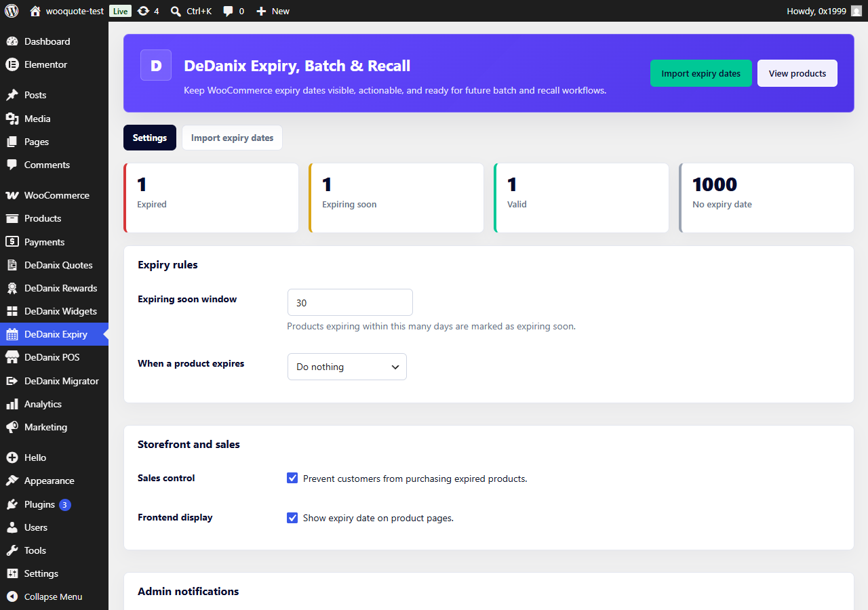The width and height of the screenshot is (868, 610).
Task: Click the Products box icon
Action: point(12,218)
